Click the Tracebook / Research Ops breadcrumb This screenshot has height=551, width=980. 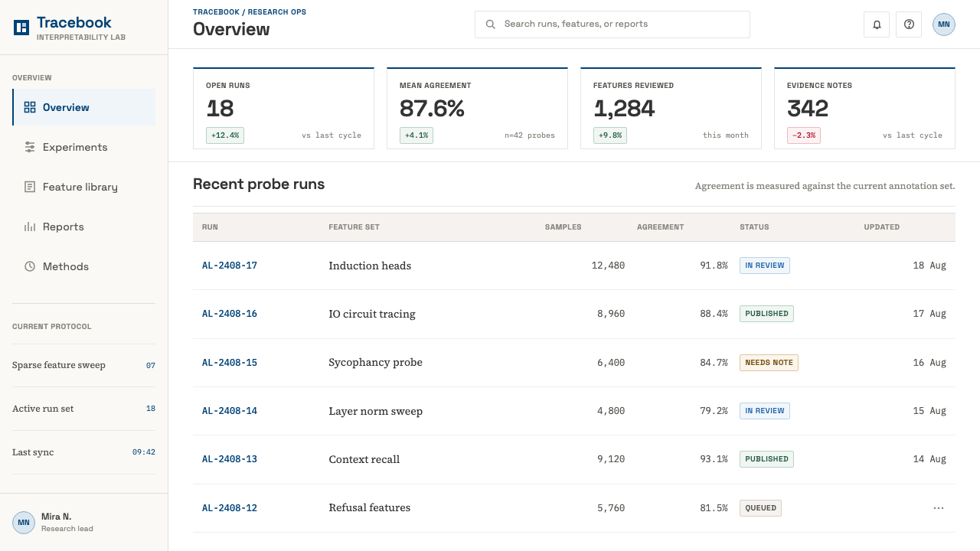250,12
